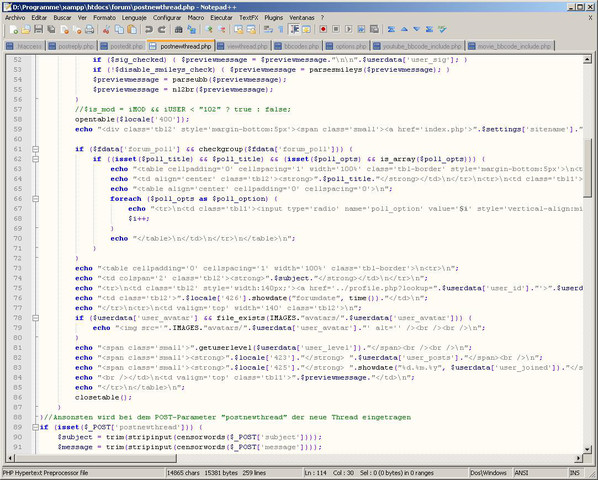598x480 pixels.
Task: Click the vertical scrollbar down arrow
Action: point(587,449)
